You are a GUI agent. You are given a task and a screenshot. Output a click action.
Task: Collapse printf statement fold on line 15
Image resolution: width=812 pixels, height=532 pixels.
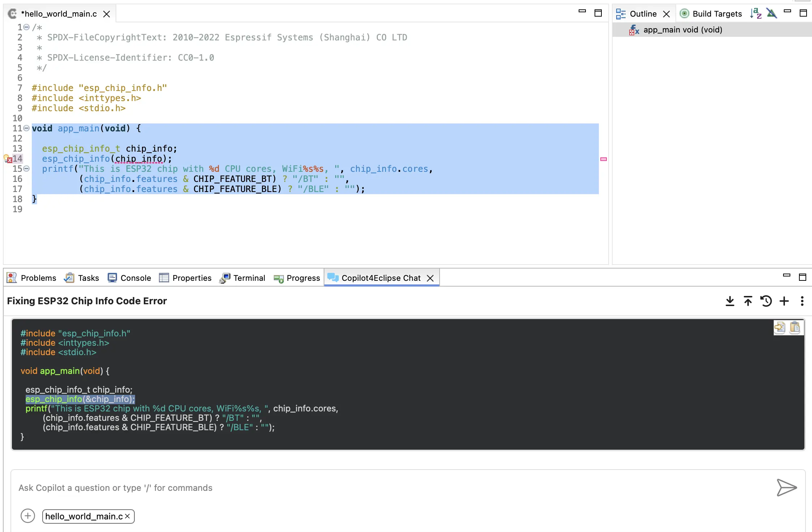26,169
